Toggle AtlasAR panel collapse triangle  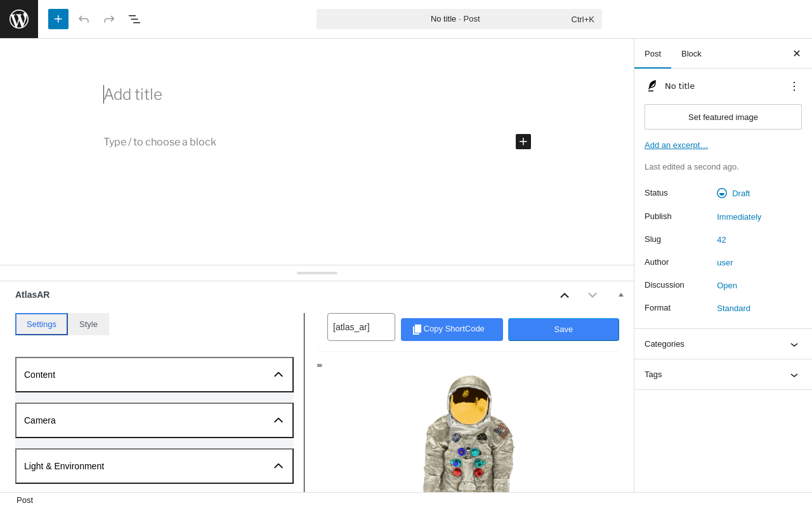coord(621,295)
